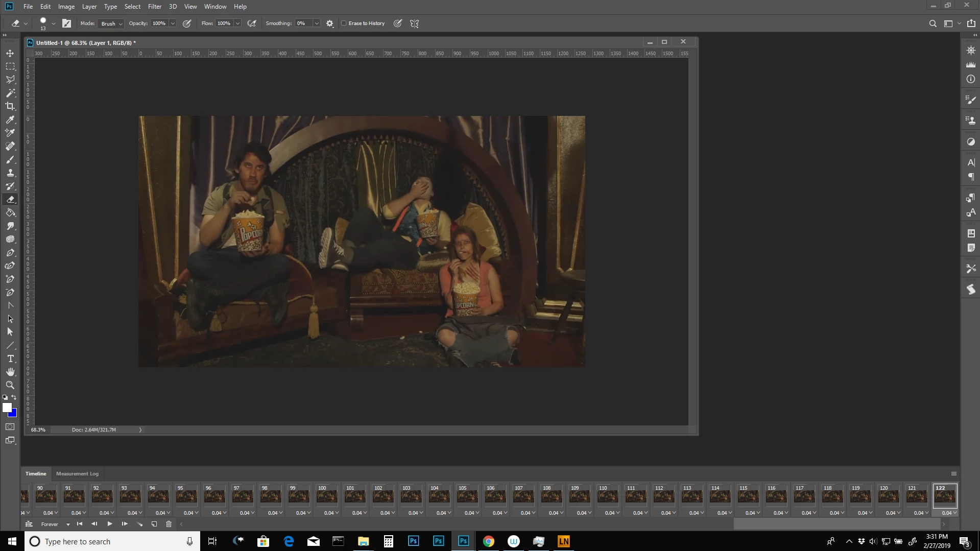Select frame 105 thumbnail in timeline
Image resolution: width=980 pixels, height=551 pixels.
pyautogui.click(x=467, y=496)
